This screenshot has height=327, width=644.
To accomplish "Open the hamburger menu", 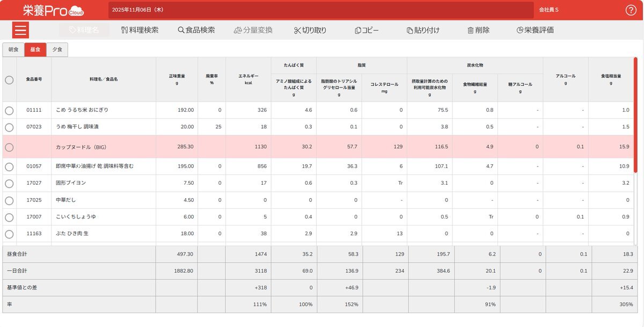I will 20,30.
